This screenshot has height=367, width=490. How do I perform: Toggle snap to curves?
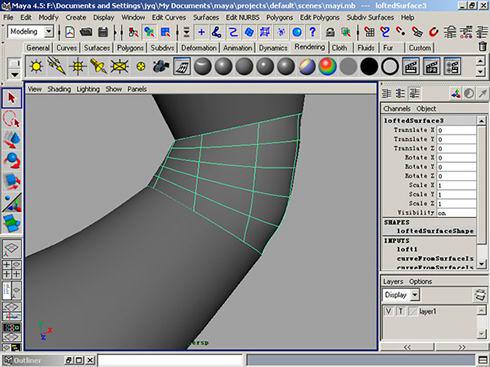[x=385, y=32]
